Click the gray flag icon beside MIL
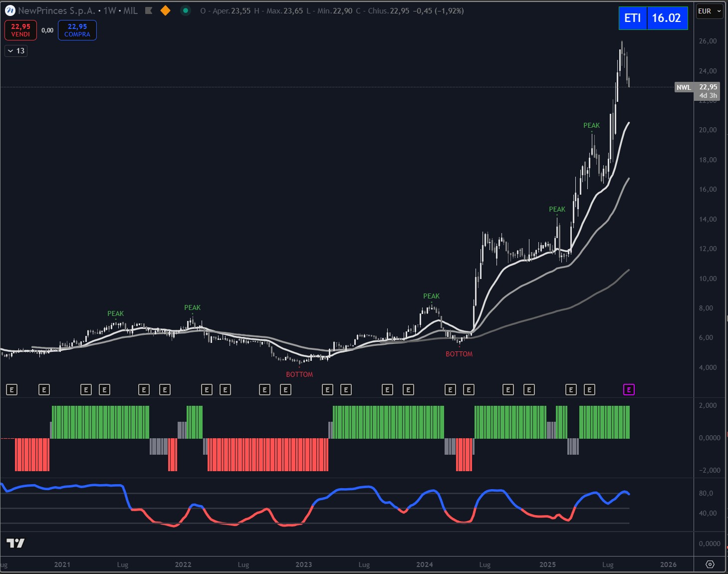728x574 pixels. [x=149, y=10]
